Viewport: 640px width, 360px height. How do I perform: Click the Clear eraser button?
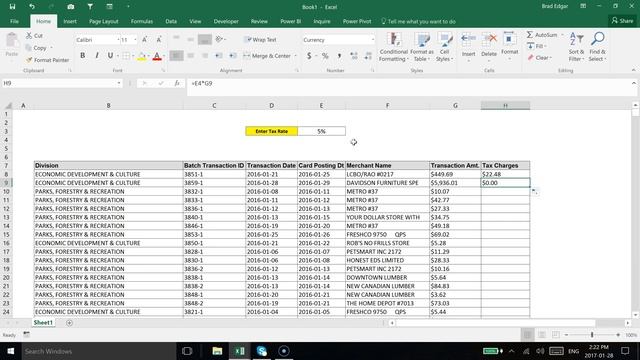539,58
